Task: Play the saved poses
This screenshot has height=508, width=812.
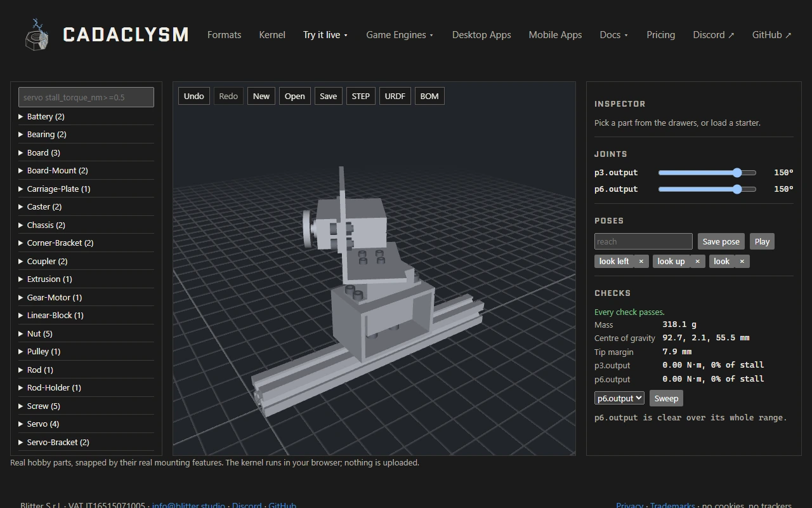Action: 762,241
